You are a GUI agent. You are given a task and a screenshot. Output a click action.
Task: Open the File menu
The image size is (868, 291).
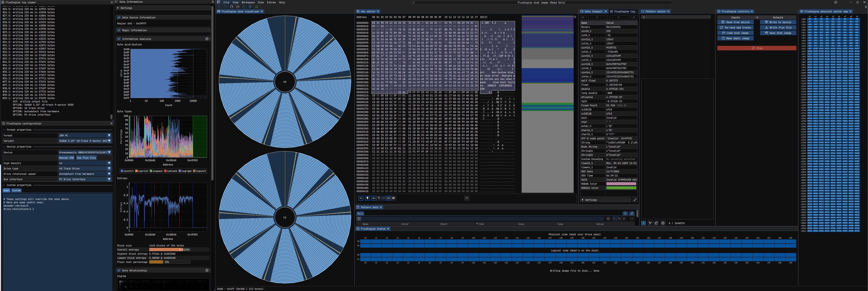pos(226,2)
